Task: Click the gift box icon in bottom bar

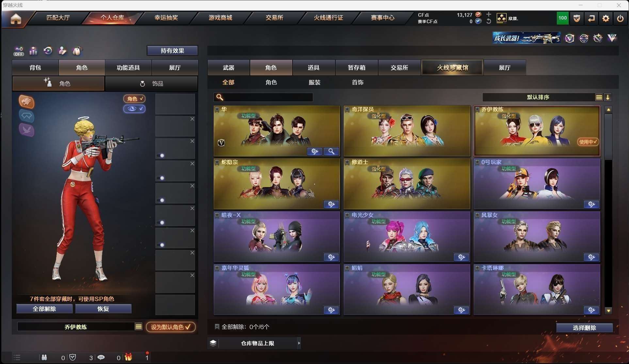Action: 128,357
